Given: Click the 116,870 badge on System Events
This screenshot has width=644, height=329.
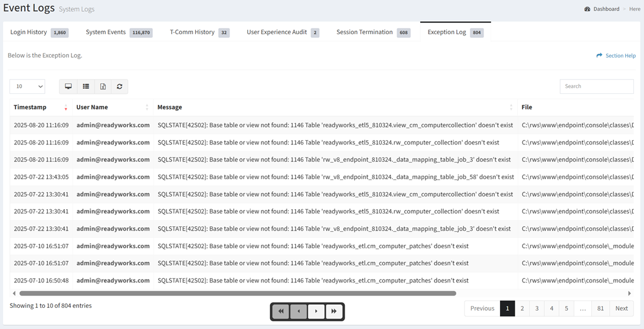Looking at the screenshot, I should 141,32.
